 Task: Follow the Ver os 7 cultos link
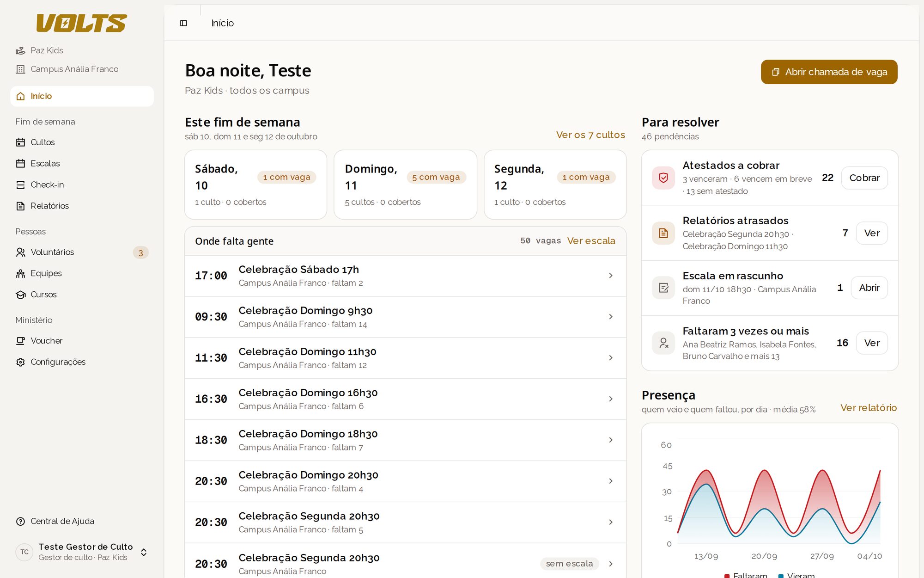[x=590, y=135]
